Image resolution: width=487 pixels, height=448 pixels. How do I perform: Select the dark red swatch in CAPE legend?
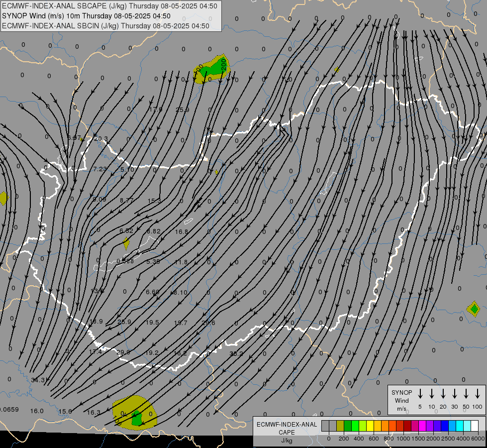pos(407,426)
